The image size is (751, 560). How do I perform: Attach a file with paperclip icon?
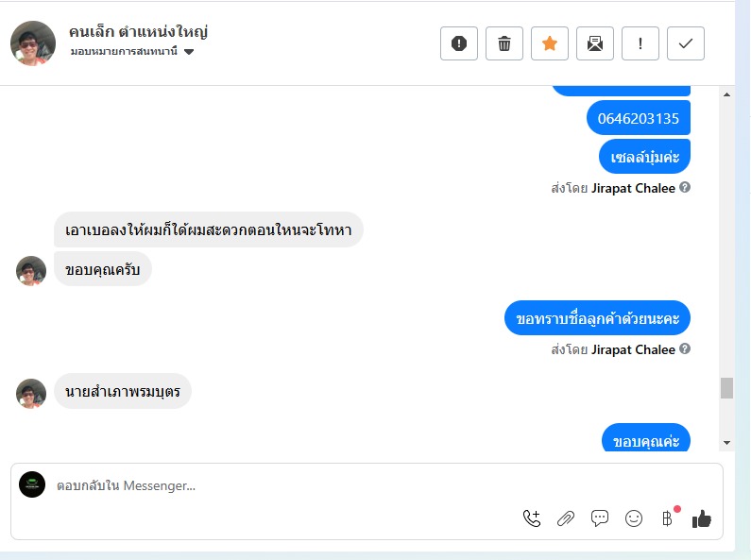[x=566, y=518]
